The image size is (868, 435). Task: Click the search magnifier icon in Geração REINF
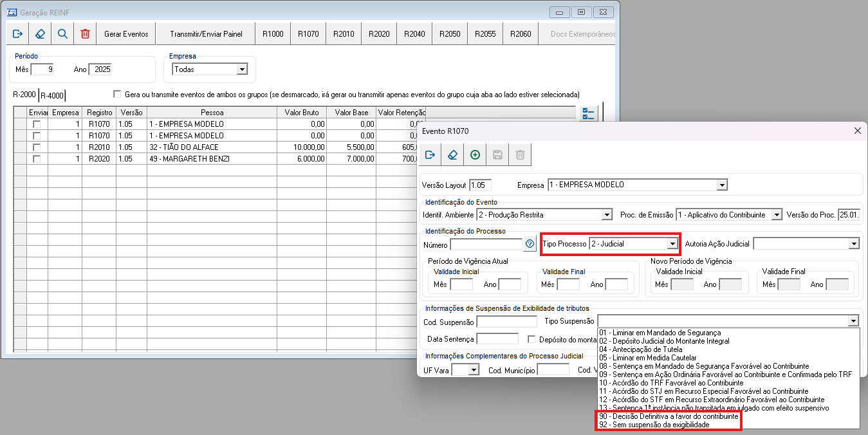pyautogui.click(x=62, y=33)
